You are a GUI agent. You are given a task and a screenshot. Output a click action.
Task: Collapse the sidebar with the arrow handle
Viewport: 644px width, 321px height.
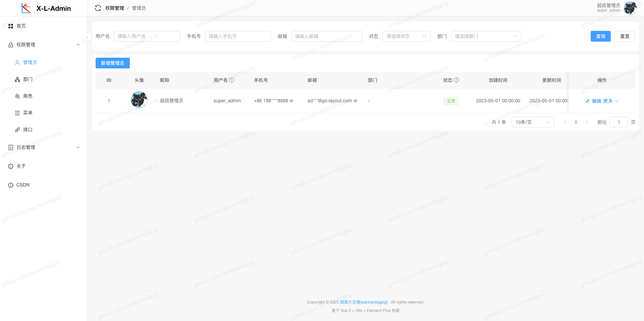pos(87,37)
